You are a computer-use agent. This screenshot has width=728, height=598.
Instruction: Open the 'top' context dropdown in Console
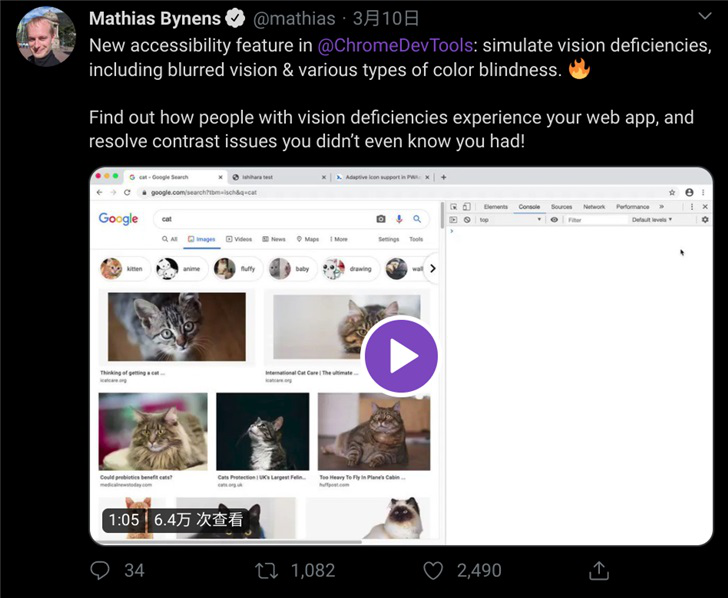click(x=510, y=219)
